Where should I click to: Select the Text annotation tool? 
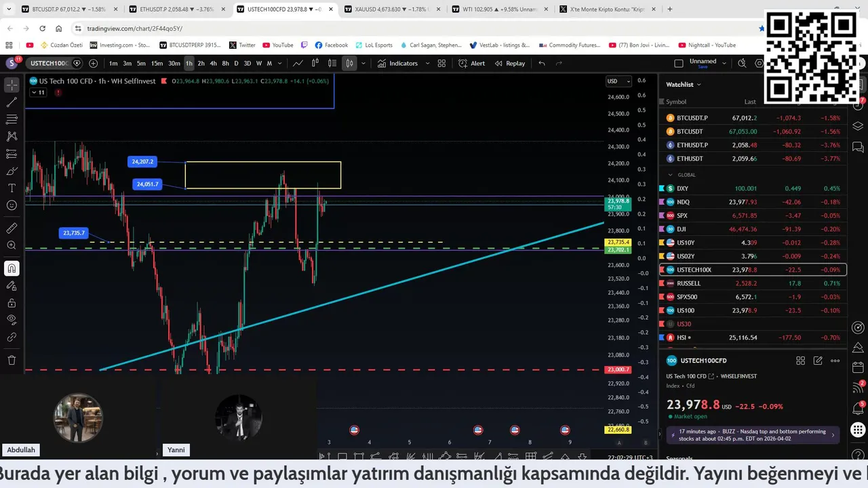[x=12, y=188]
